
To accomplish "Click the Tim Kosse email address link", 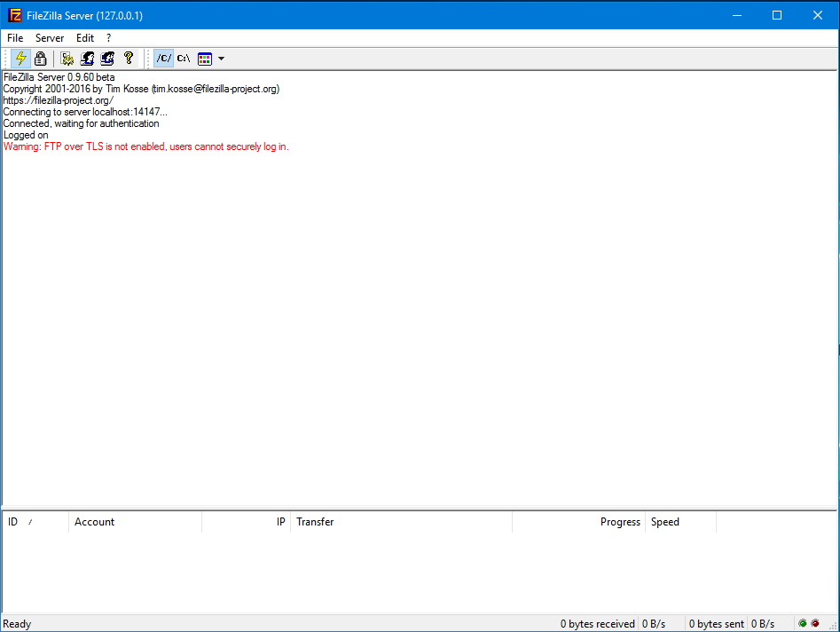I will click(x=212, y=89).
